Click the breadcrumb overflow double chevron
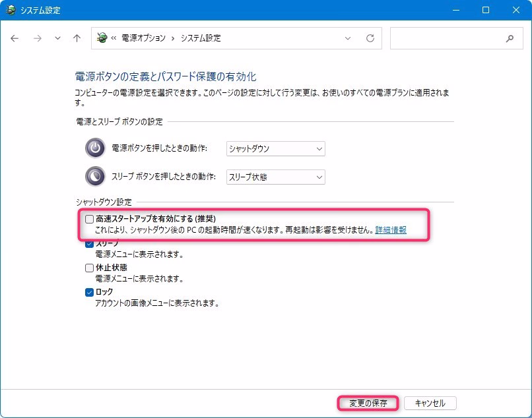The height and width of the screenshot is (418, 532). 114,38
